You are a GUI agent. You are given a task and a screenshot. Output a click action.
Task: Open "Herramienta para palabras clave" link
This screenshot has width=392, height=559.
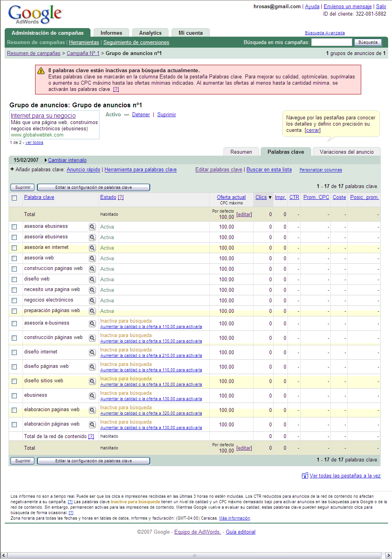[x=140, y=169]
